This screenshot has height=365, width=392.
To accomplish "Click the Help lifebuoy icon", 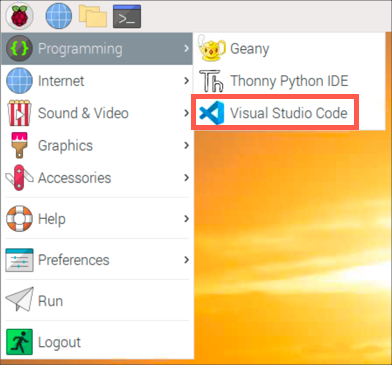I will [19, 219].
